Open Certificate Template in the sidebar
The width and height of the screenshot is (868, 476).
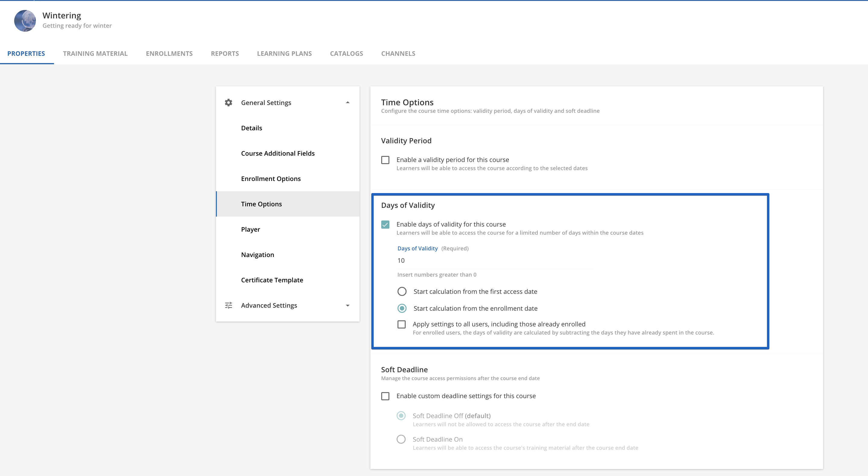click(x=288, y=280)
